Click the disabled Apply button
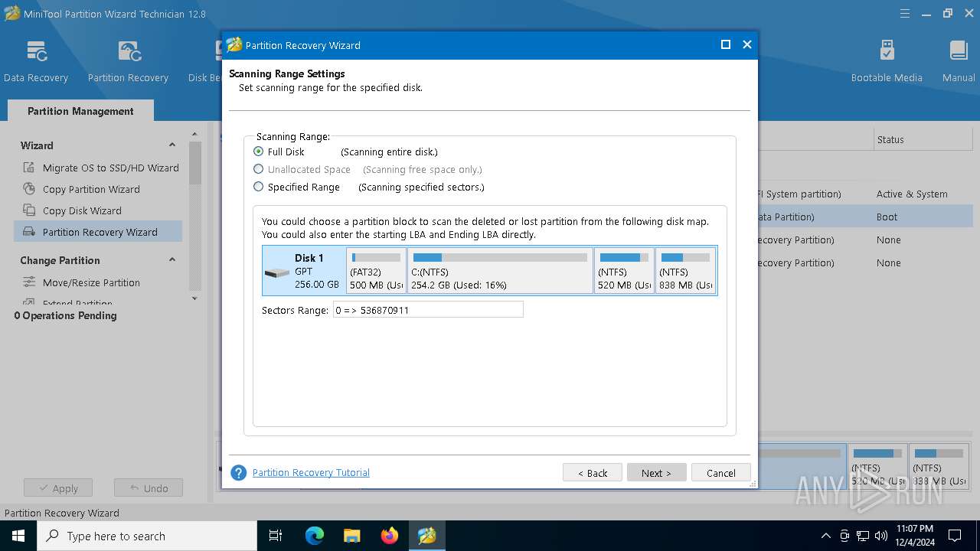The height and width of the screenshot is (551, 980). (58, 488)
